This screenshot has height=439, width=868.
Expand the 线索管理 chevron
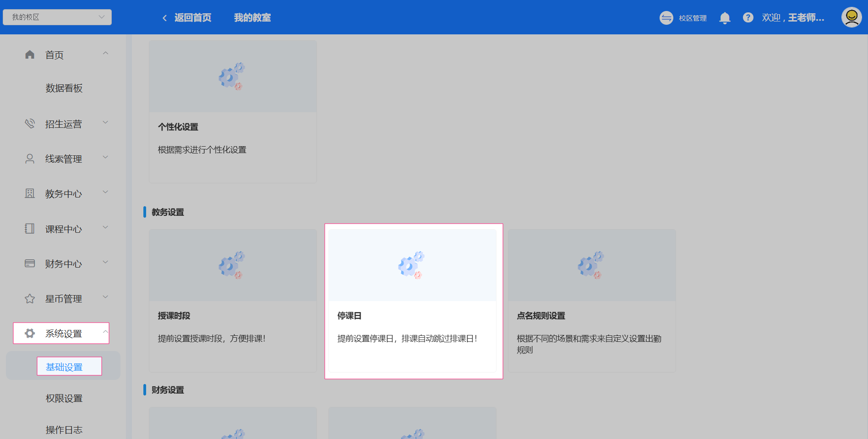[x=105, y=157]
